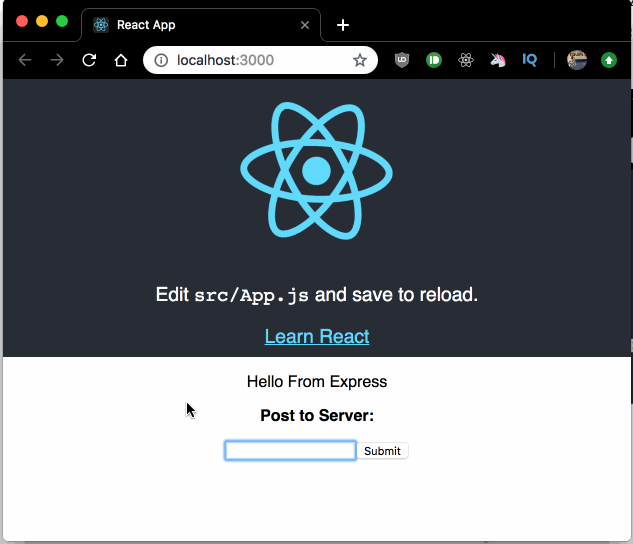Open the user profile avatar
This screenshot has width=633, height=544.
click(577, 60)
